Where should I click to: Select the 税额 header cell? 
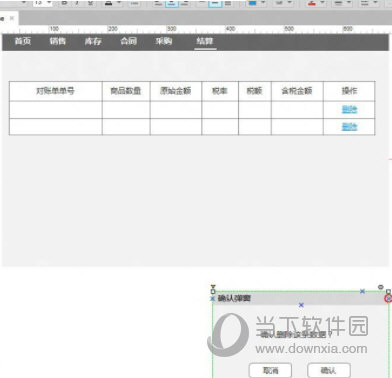[255, 91]
